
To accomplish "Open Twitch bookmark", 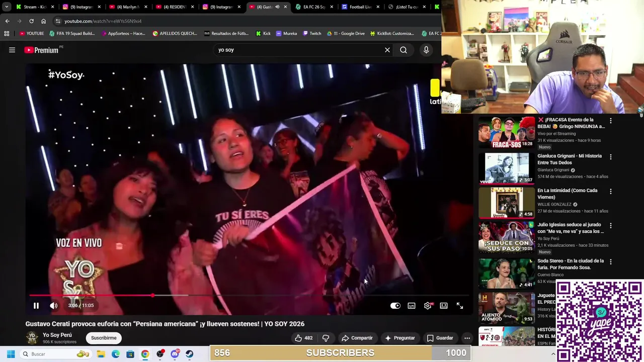I will 312,34.
